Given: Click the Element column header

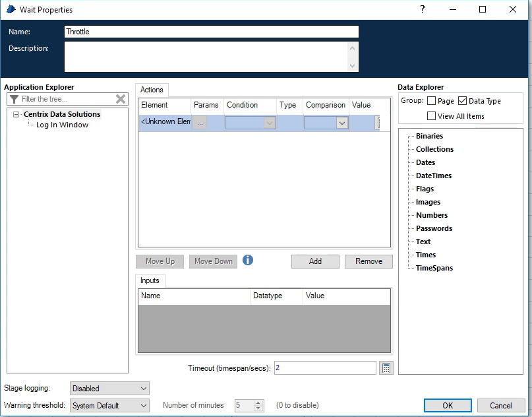Looking at the screenshot, I should click(165, 105).
